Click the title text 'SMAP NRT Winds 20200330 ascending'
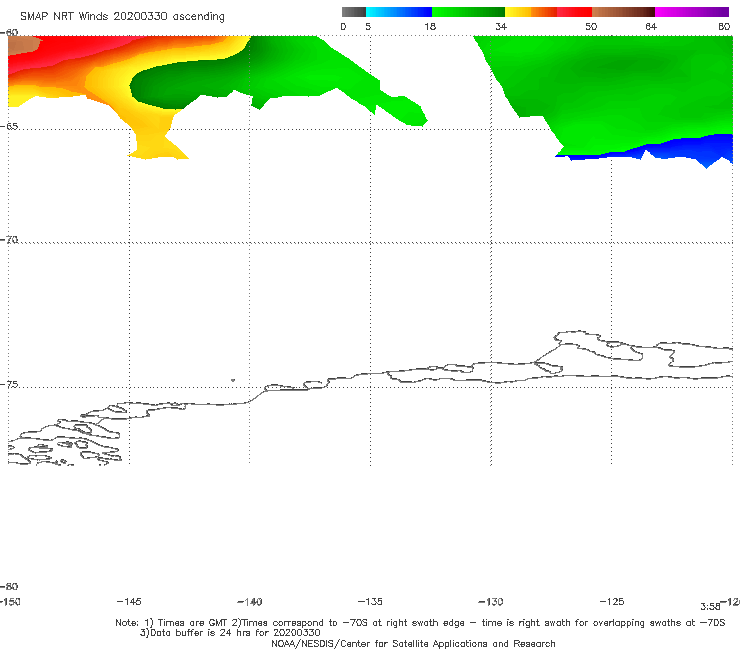The height and width of the screenshot is (650, 740). pyautogui.click(x=122, y=17)
